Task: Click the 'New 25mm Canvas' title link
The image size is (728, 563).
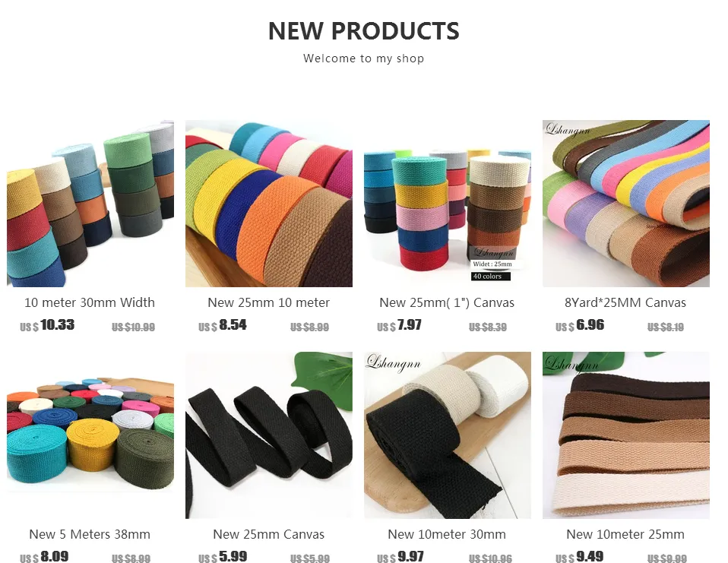Action: pos(268,534)
